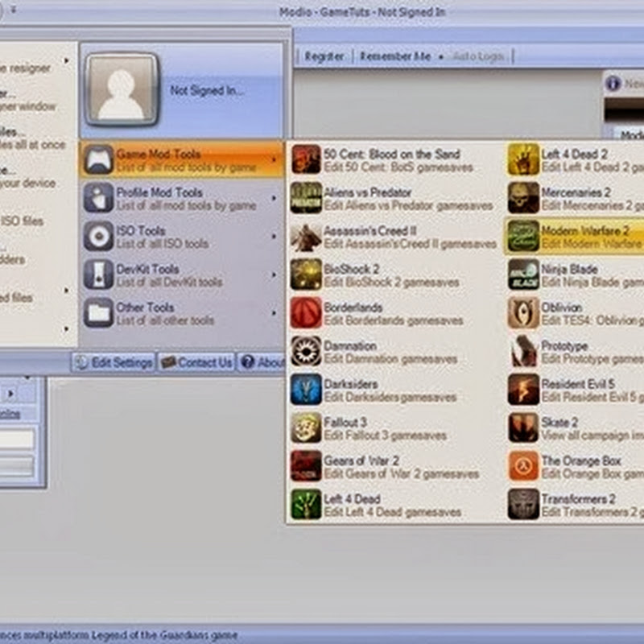
Task: Open the quick access toolbar dropdown arrow
Action: [13, 9]
